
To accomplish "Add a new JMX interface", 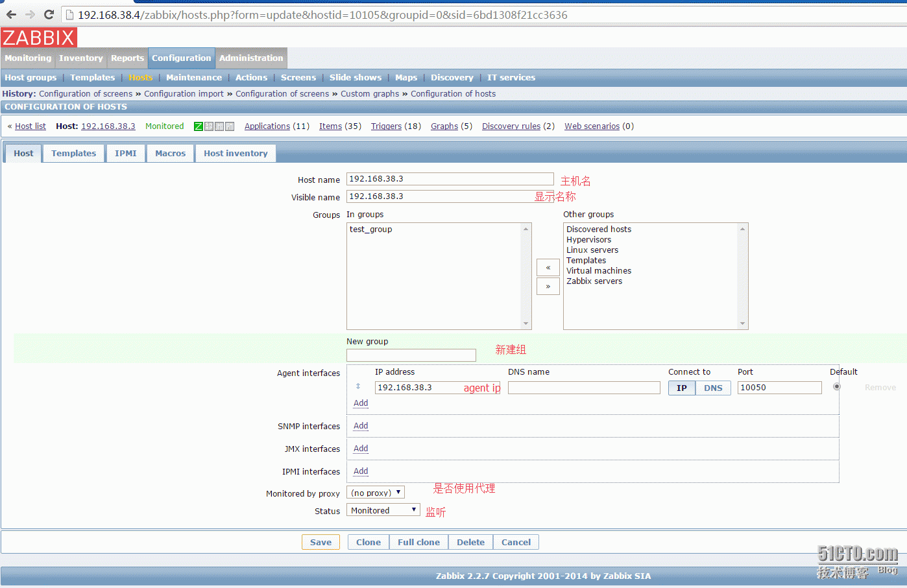I will 361,449.
